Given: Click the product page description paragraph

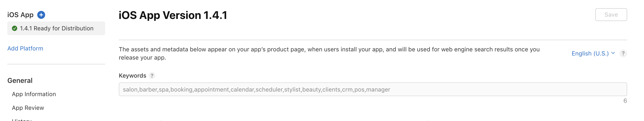Looking at the screenshot, I should point(329,53).
